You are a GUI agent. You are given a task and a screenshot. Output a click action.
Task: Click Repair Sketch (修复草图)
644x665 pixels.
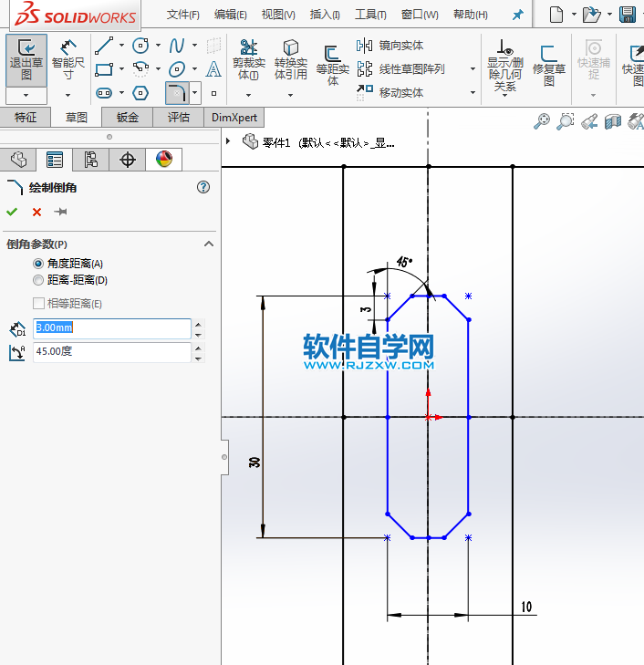pos(548,65)
